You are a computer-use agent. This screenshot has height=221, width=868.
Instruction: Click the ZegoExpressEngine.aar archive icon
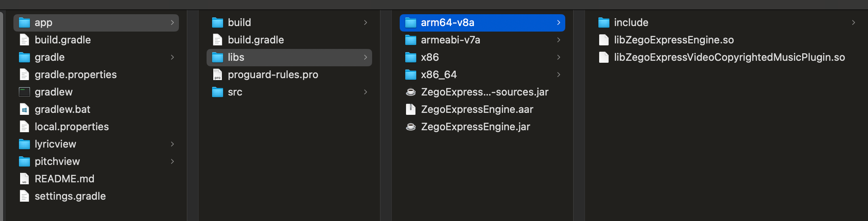[x=411, y=109]
